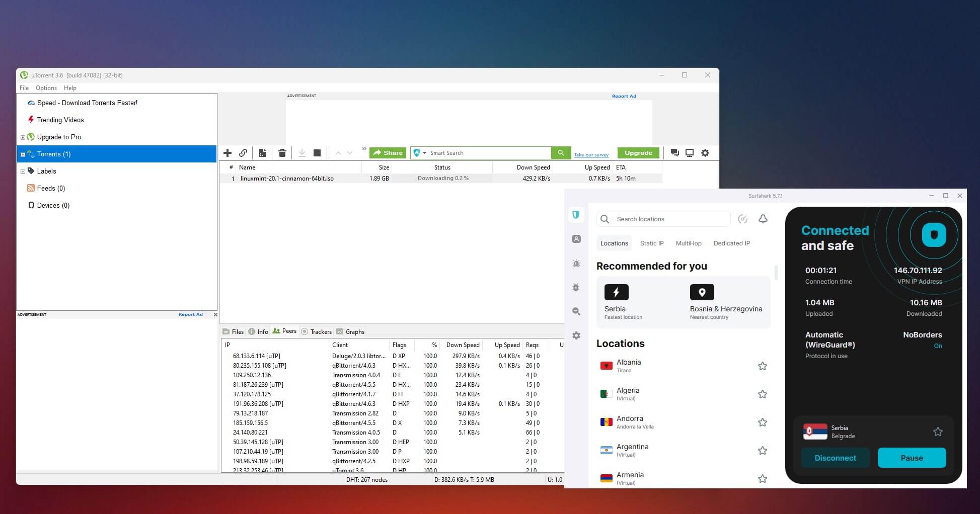Click the Smart Search input field

[x=489, y=153]
